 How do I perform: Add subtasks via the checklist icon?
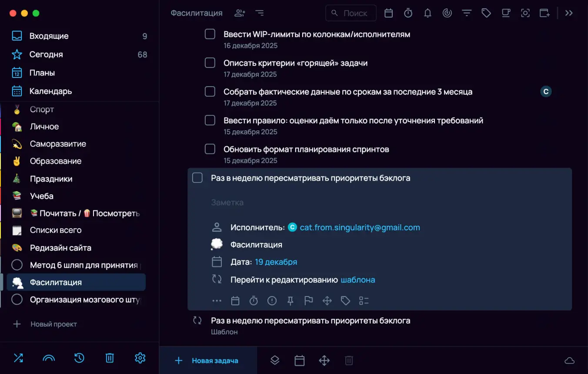coord(364,300)
